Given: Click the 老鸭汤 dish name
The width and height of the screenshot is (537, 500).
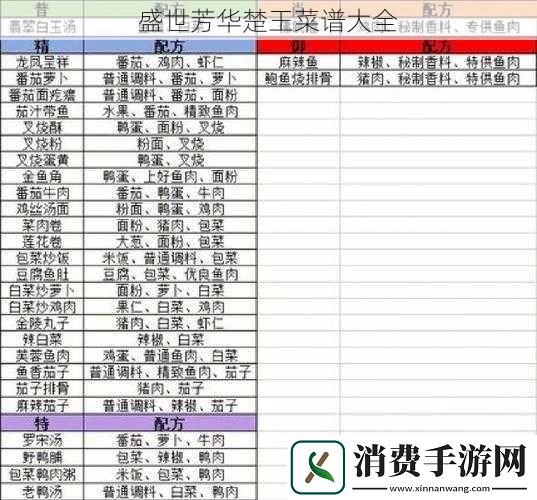Looking at the screenshot, I should (x=42, y=492).
